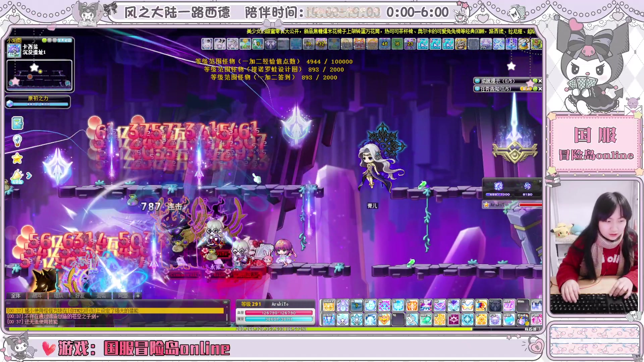644x362 pixels.
Task: Click the bell notification icon
Action: 17,176
